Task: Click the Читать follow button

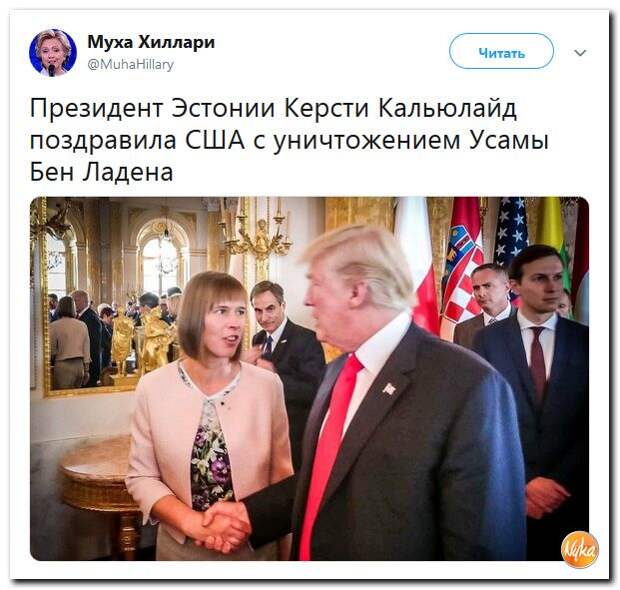Action: point(501,51)
